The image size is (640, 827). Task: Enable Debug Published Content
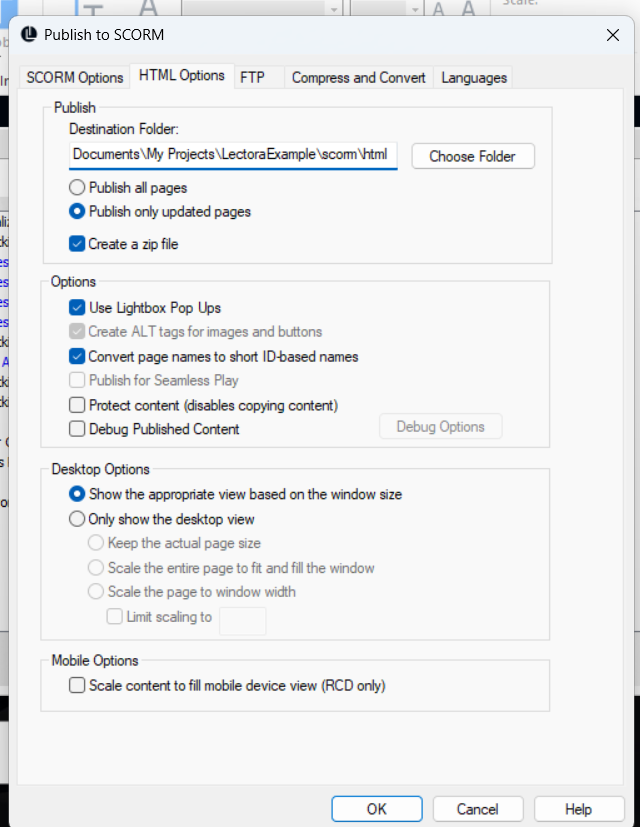(x=76, y=428)
